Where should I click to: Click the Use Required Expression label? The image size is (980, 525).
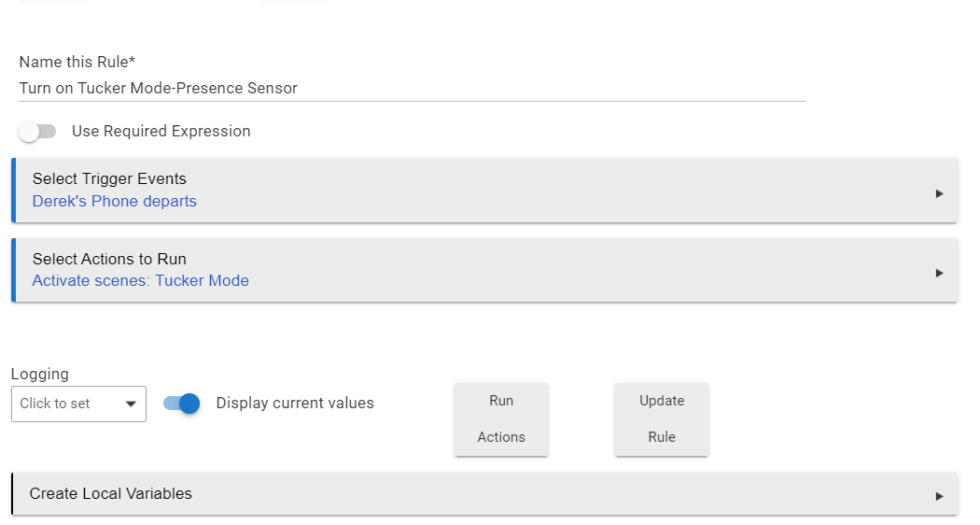pos(161,132)
